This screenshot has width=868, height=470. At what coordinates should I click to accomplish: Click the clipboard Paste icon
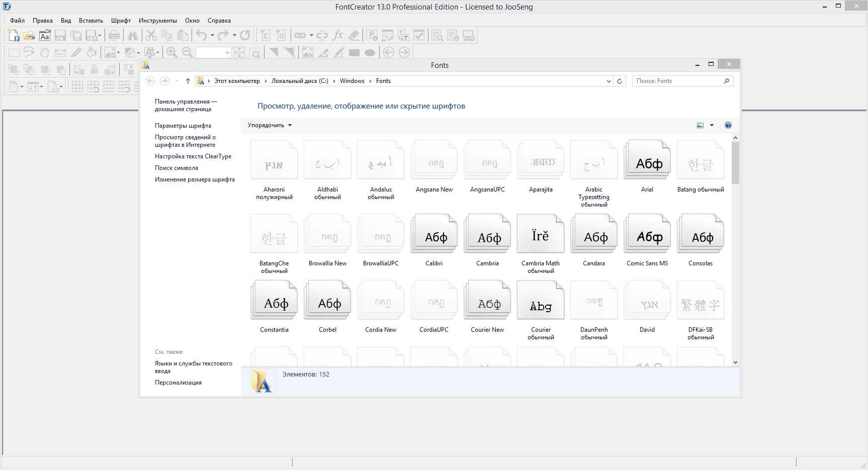point(183,35)
